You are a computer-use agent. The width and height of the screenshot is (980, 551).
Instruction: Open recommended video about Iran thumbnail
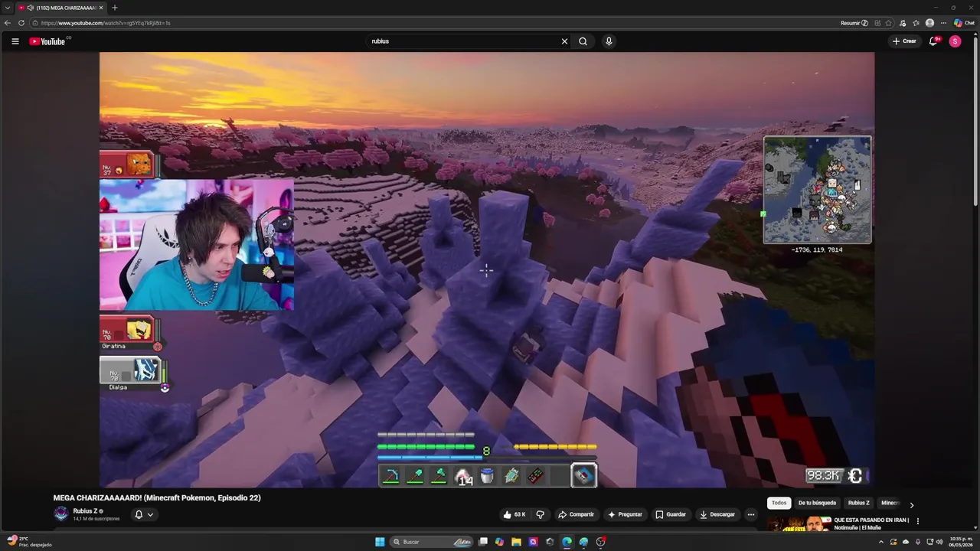(799, 524)
